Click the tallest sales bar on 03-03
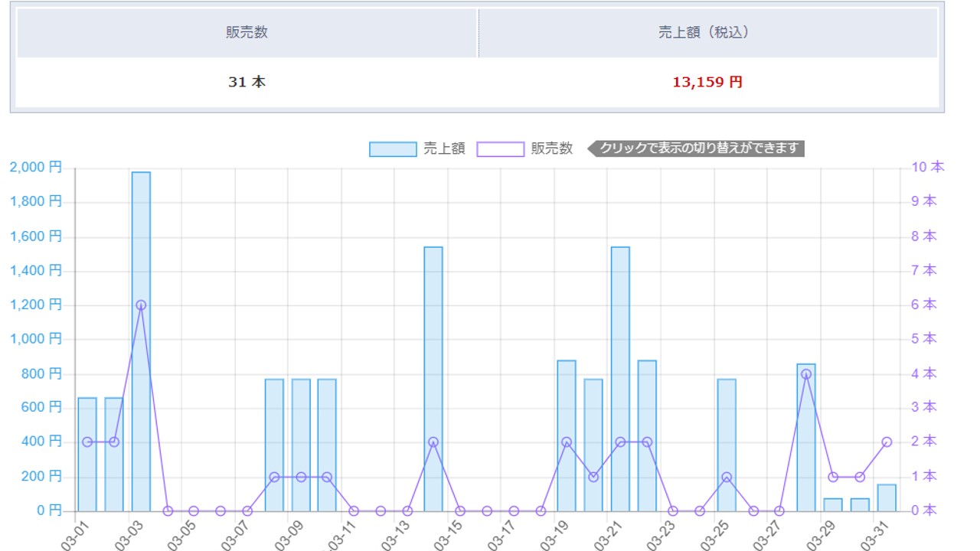The image size is (980, 551). coord(141,341)
